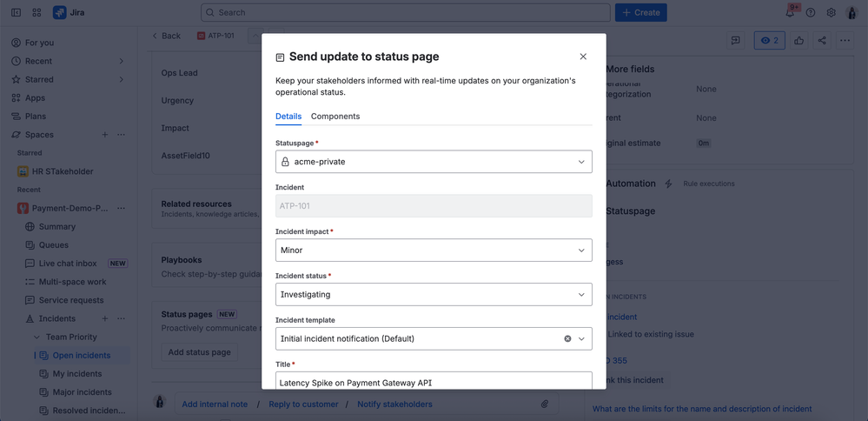
Task: Expand the Recent menu chevron
Action: coord(122,61)
